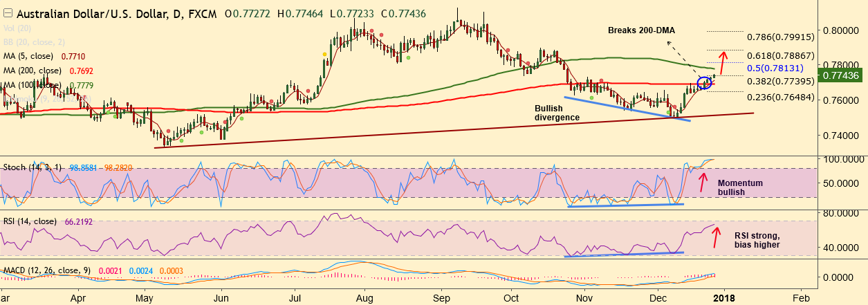868x305 pixels.
Task: Select the hidden BB (20, close, 2) label
Action: (35, 42)
